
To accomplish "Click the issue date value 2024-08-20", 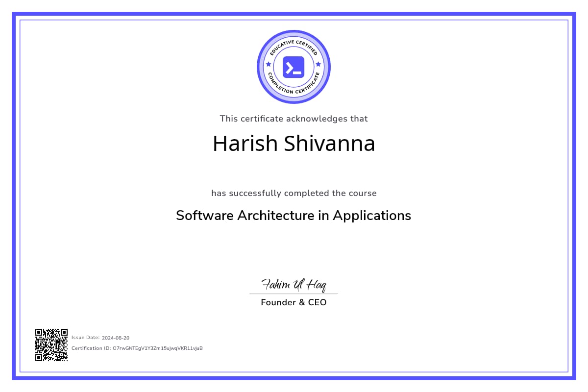I will (116, 338).
